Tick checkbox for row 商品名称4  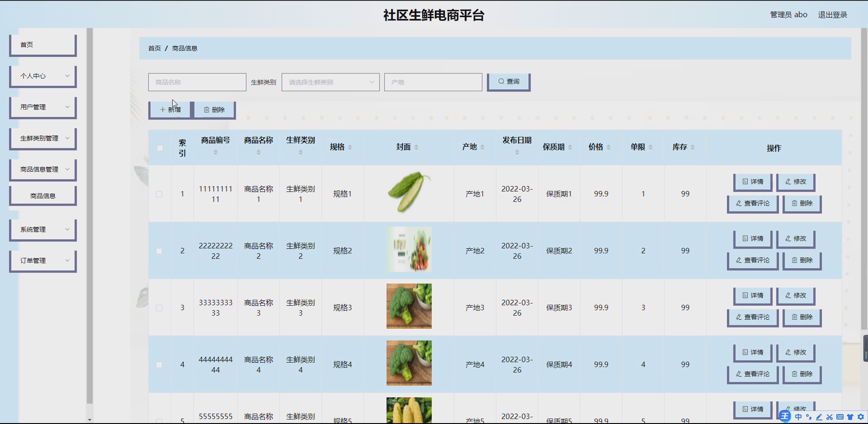click(159, 365)
